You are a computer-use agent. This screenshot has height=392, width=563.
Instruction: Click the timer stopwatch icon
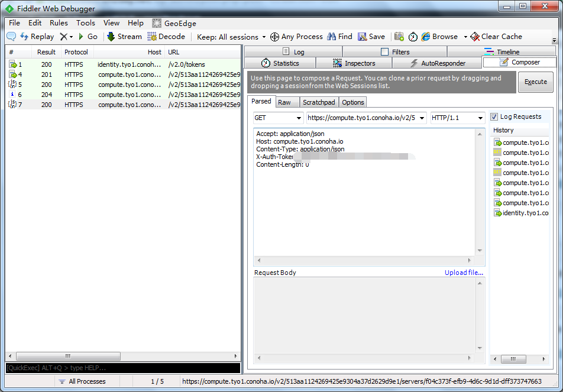coord(413,37)
